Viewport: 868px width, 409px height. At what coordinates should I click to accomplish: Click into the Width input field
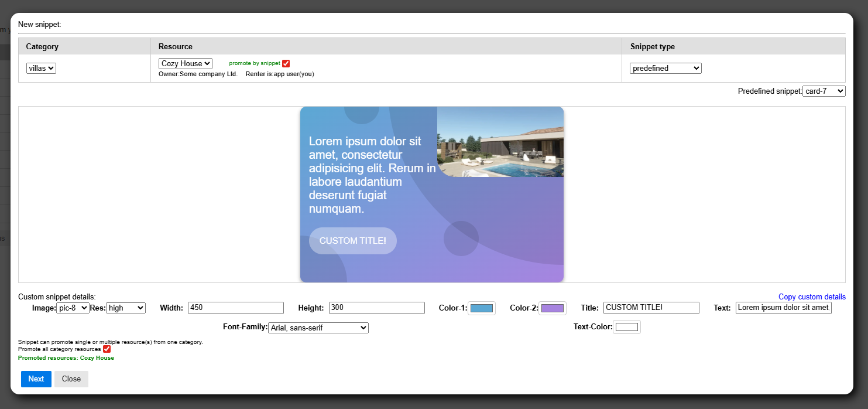point(235,308)
